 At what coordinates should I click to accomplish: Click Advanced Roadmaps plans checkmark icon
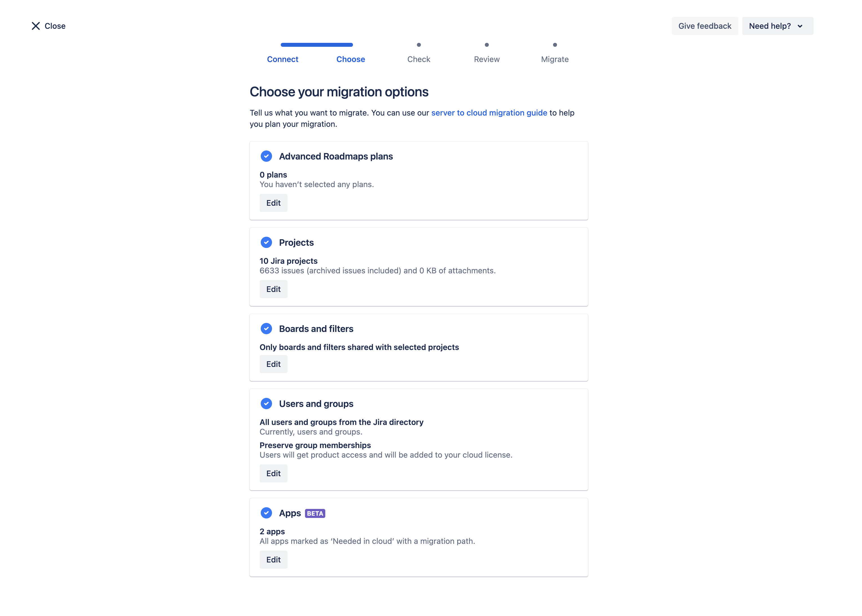(266, 156)
